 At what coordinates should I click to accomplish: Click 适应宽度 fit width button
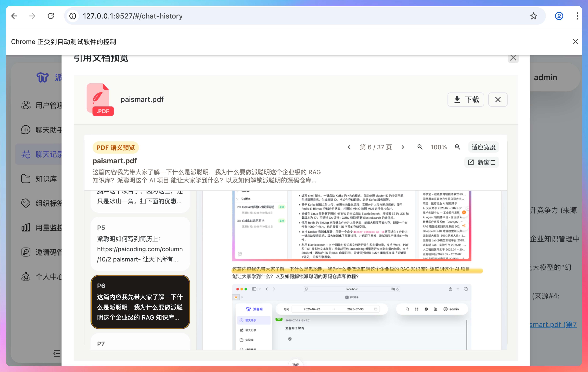click(483, 147)
